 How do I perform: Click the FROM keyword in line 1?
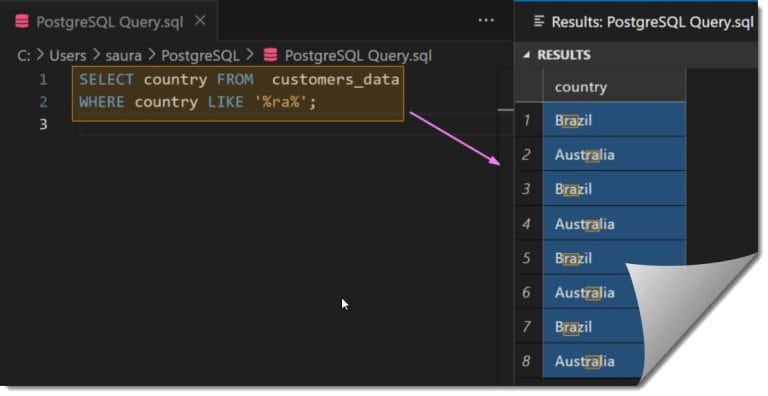(235, 79)
